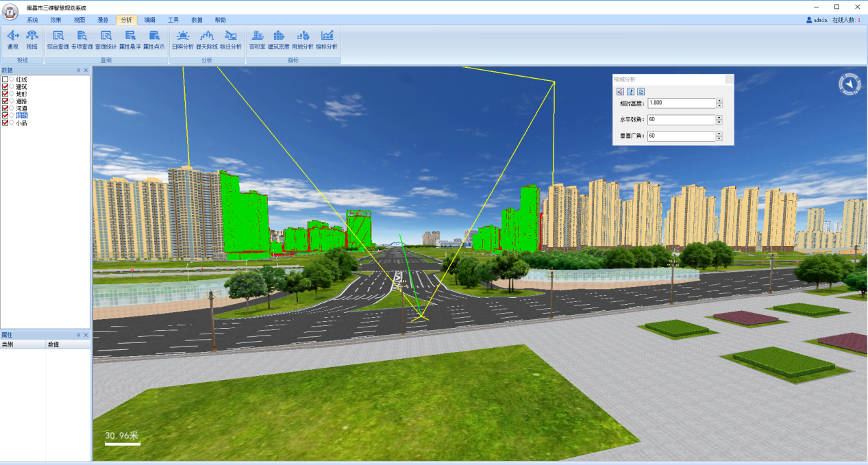Viewport: 868px width, 465px height.
Task: Uncheck the 建筑 layer checkbox
Action: click(x=5, y=87)
